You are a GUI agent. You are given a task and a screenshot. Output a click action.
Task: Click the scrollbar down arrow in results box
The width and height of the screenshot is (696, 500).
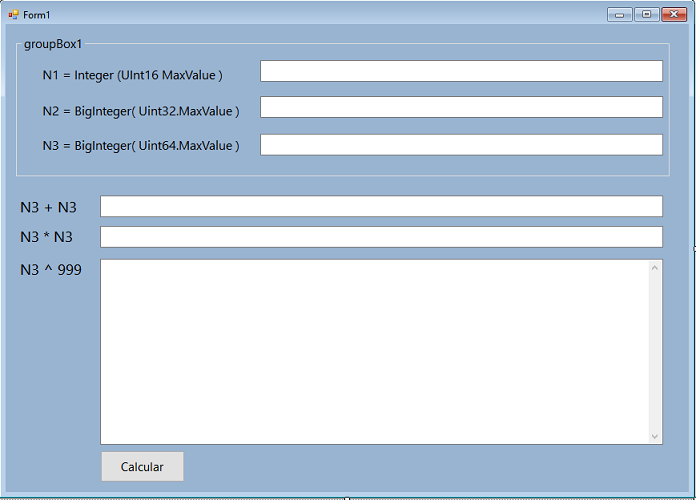click(655, 437)
